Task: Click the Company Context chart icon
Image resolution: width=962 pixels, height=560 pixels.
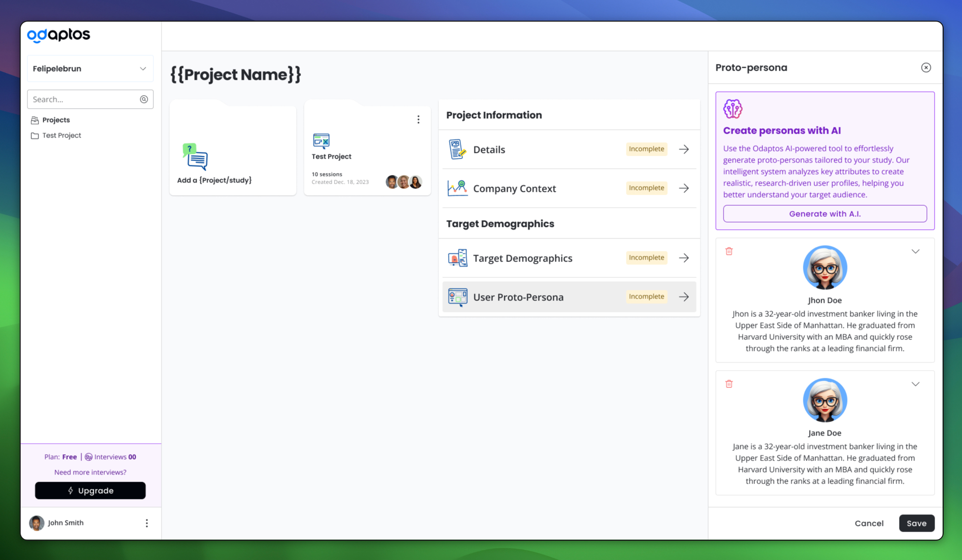Action: click(x=457, y=188)
